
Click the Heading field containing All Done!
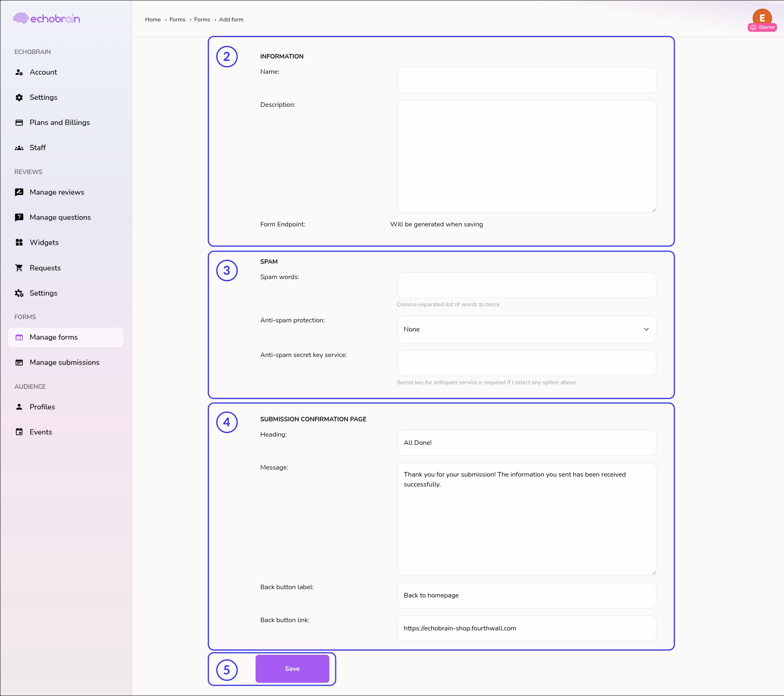point(526,443)
